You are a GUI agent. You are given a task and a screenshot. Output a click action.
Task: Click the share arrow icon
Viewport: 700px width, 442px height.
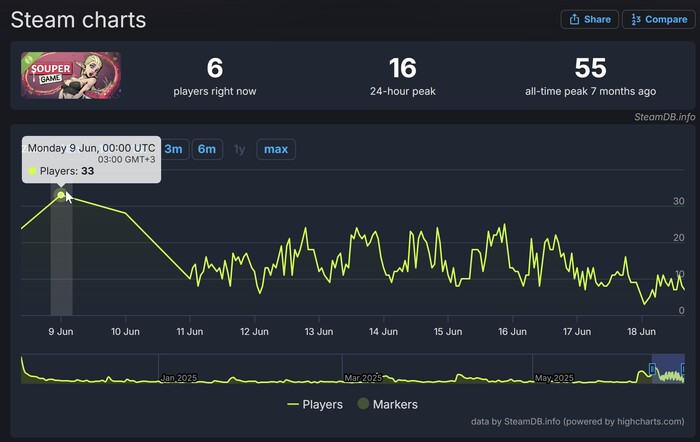[575, 19]
